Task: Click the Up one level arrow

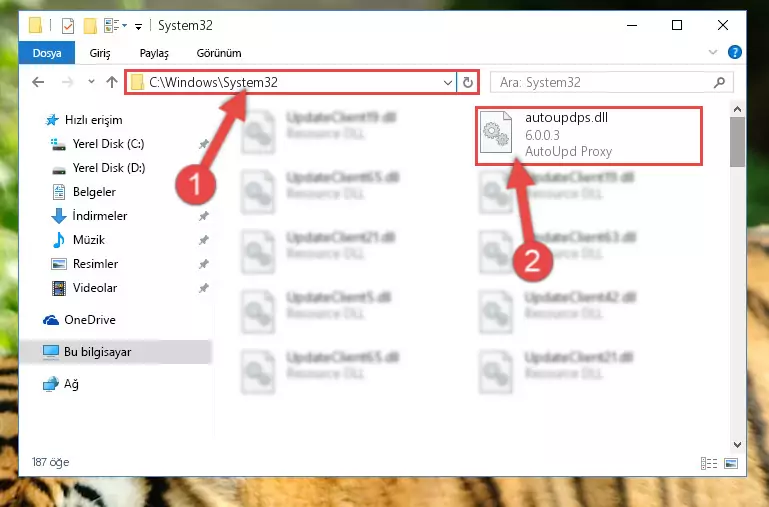Action: 112,82
